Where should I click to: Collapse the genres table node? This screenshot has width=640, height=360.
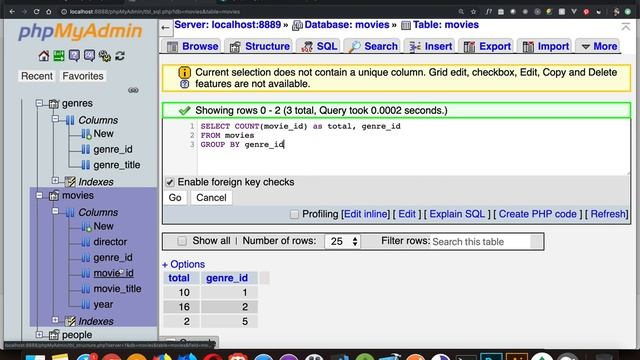point(39,103)
